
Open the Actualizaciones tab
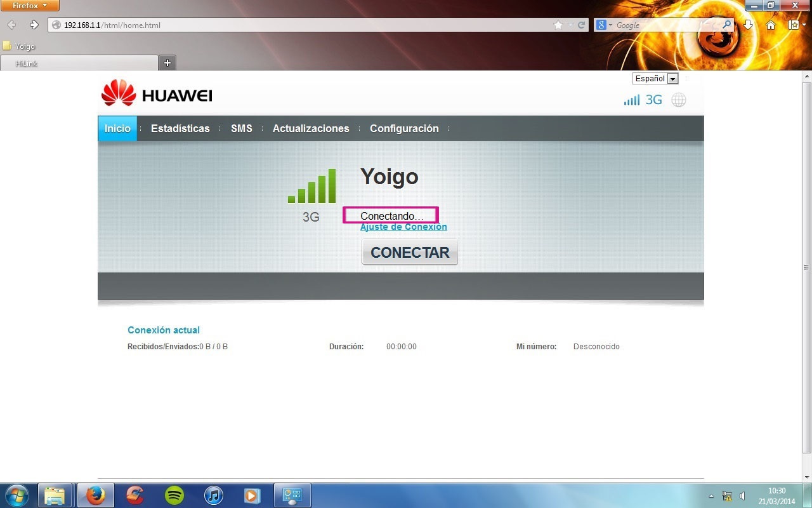pos(311,128)
